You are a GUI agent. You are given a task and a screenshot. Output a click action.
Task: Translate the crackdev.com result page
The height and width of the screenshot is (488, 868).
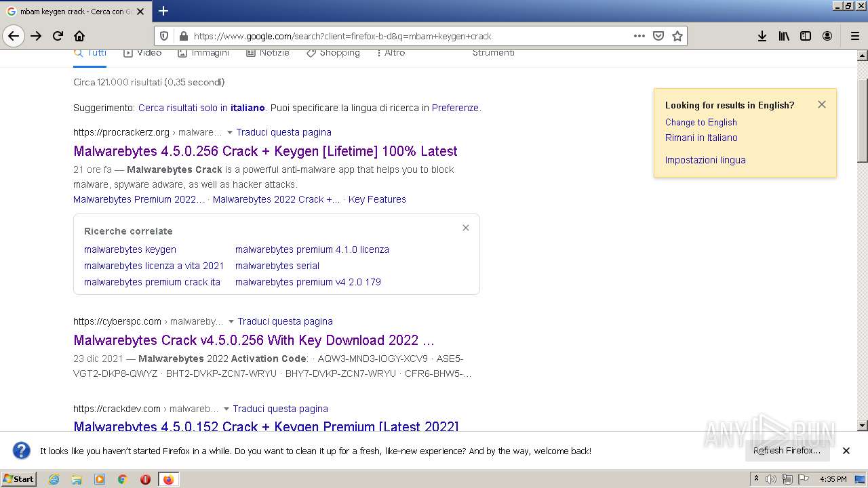tap(280, 409)
